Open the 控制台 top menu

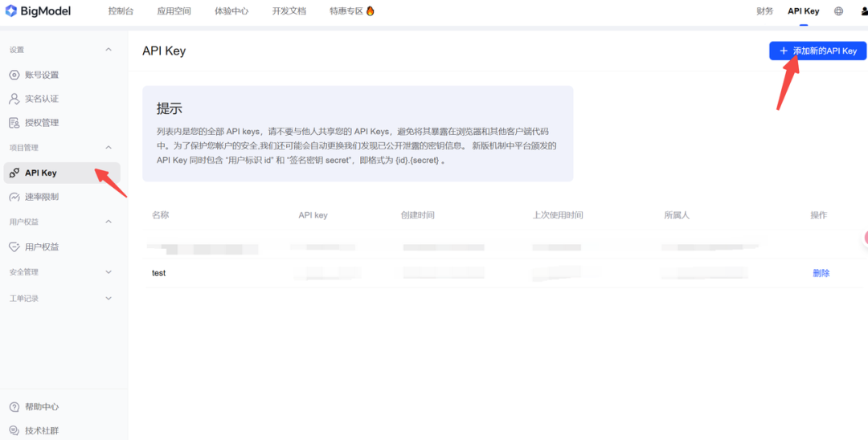[121, 11]
